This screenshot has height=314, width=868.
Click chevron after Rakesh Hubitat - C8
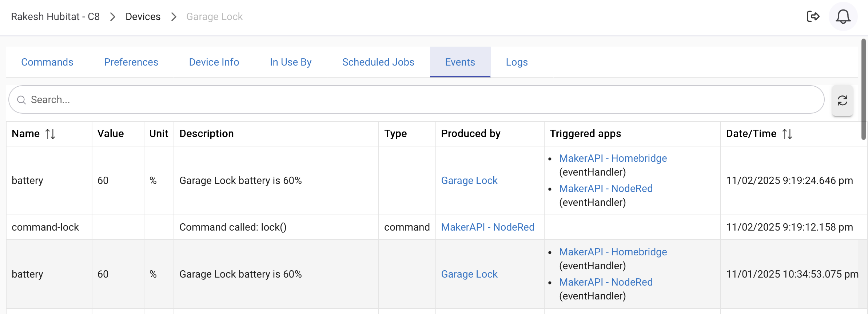point(113,17)
